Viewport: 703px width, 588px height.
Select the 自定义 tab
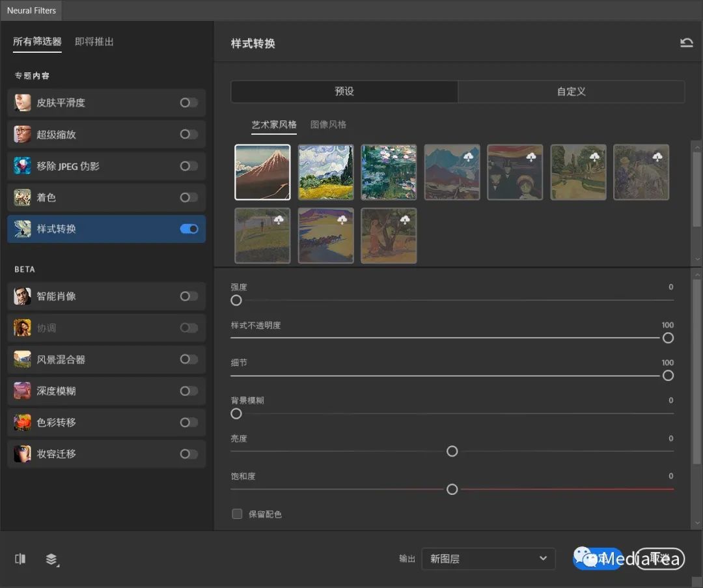pyautogui.click(x=572, y=92)
